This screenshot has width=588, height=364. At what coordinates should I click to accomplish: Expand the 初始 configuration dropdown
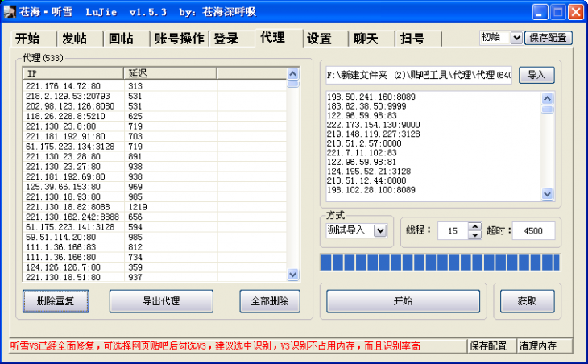click(516, 38)
